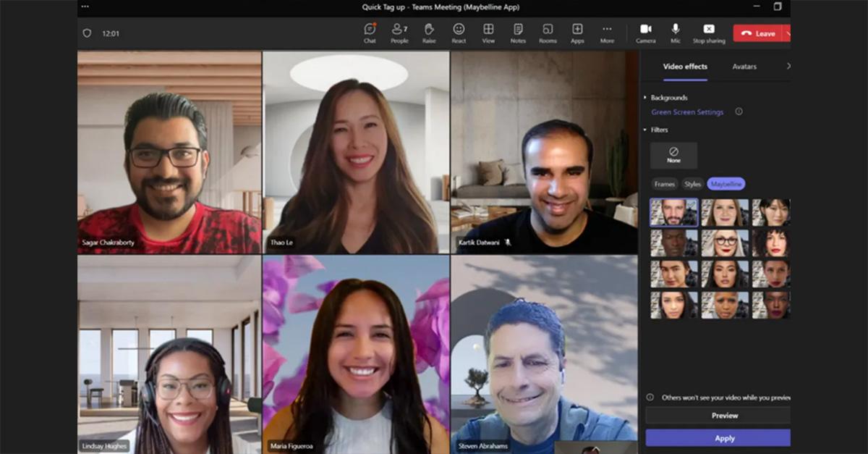Click the Apply button
The width and height of the screenshot is (868, 454).
point(724,438)
